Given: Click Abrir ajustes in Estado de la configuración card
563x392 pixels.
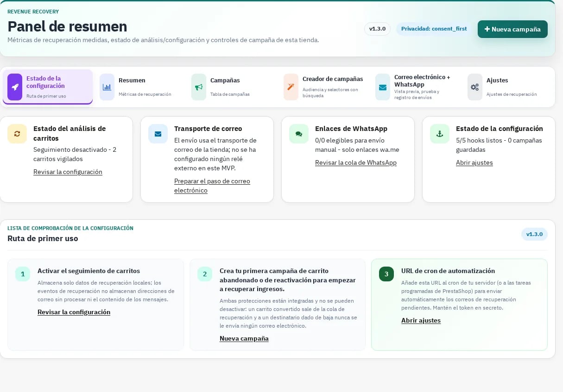Looking at the screenshot, I should (474, 162).
